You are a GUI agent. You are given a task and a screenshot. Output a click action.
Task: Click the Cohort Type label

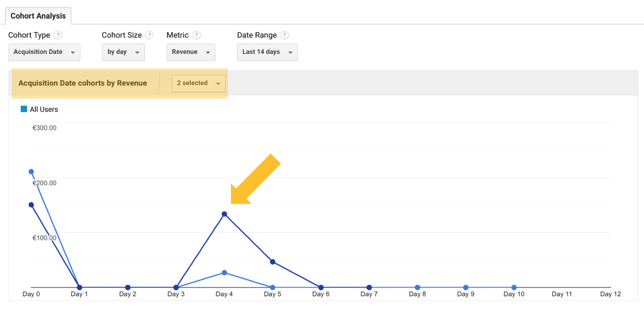(x=29, y=35)
